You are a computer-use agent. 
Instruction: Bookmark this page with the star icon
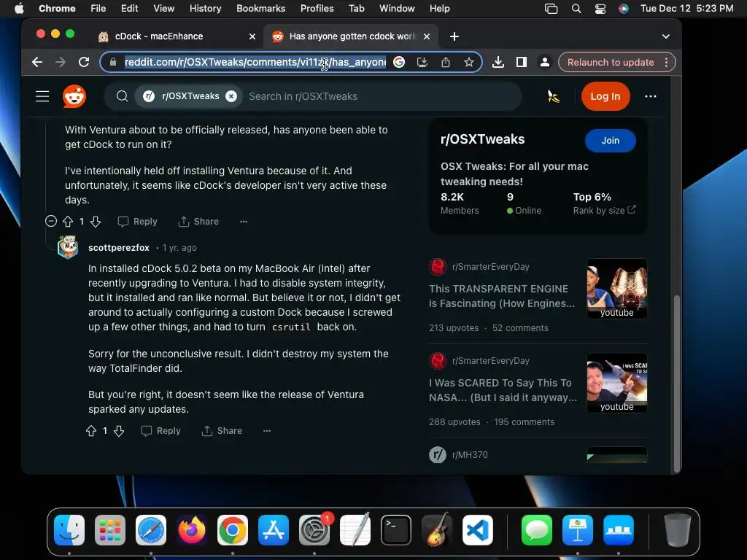pyautogui.click(x=469, y=62)
